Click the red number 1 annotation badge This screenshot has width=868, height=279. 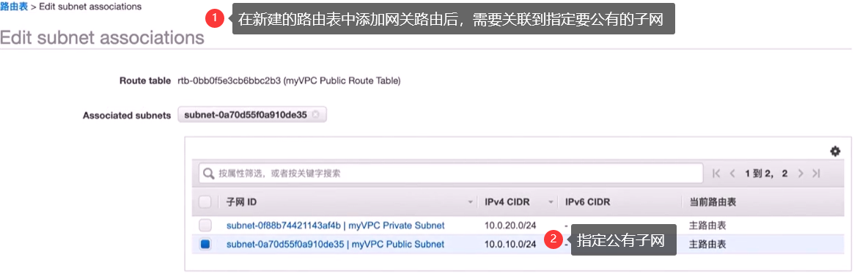214,19
